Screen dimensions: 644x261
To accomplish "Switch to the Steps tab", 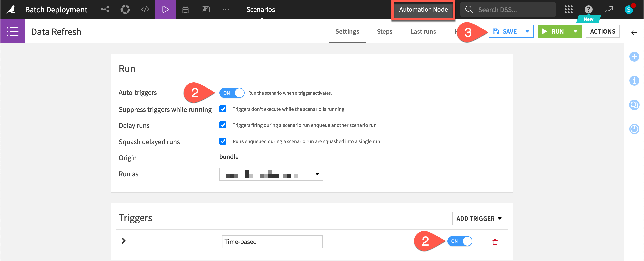I will click(384, 31).
